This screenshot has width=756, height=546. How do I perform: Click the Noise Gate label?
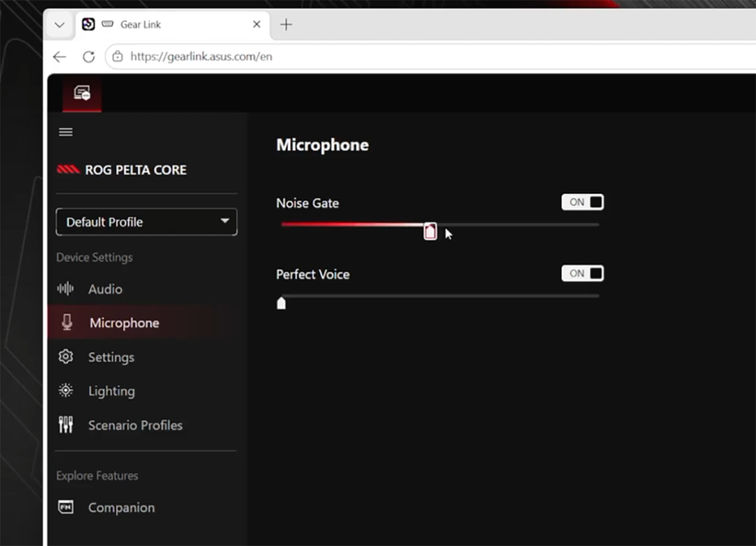(x=308, y=203)
